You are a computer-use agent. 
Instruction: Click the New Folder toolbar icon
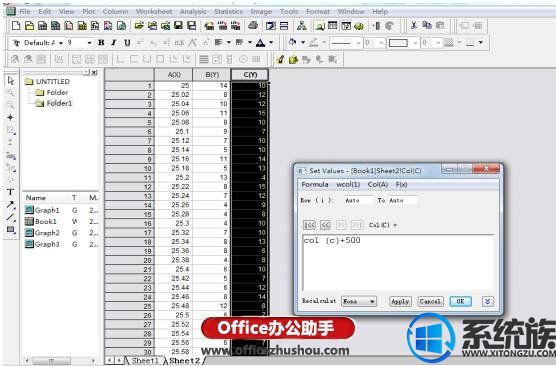tap(29, 26)
